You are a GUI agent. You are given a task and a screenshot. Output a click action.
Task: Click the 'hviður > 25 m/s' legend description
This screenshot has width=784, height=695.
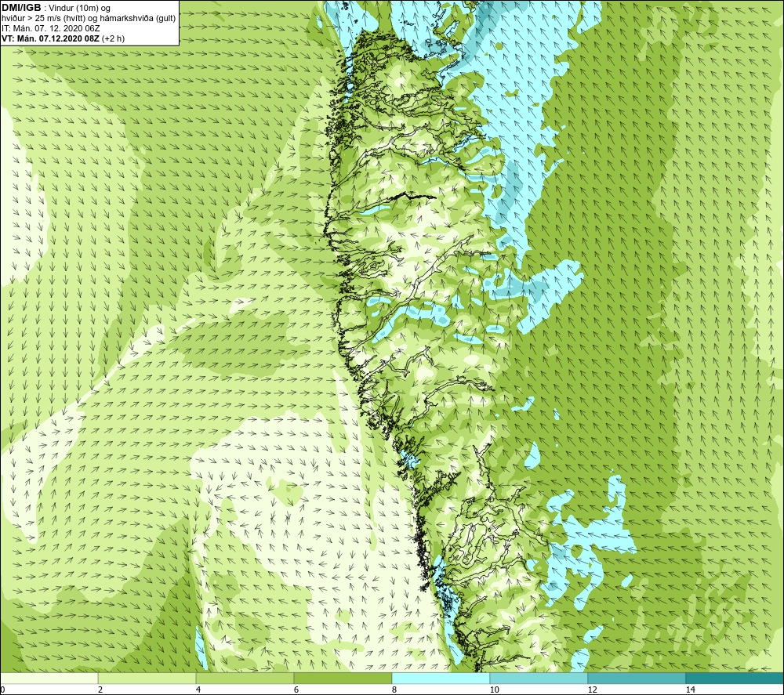(89, 19)
